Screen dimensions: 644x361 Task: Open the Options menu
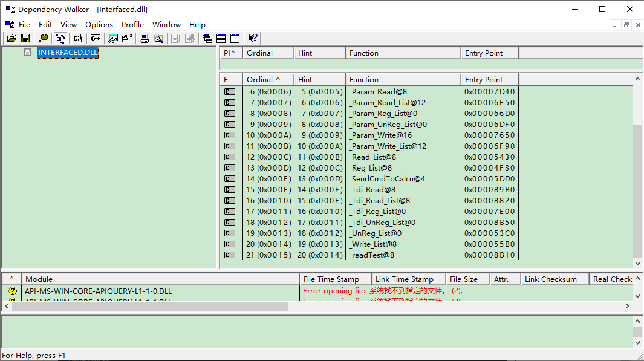point(99,25)
